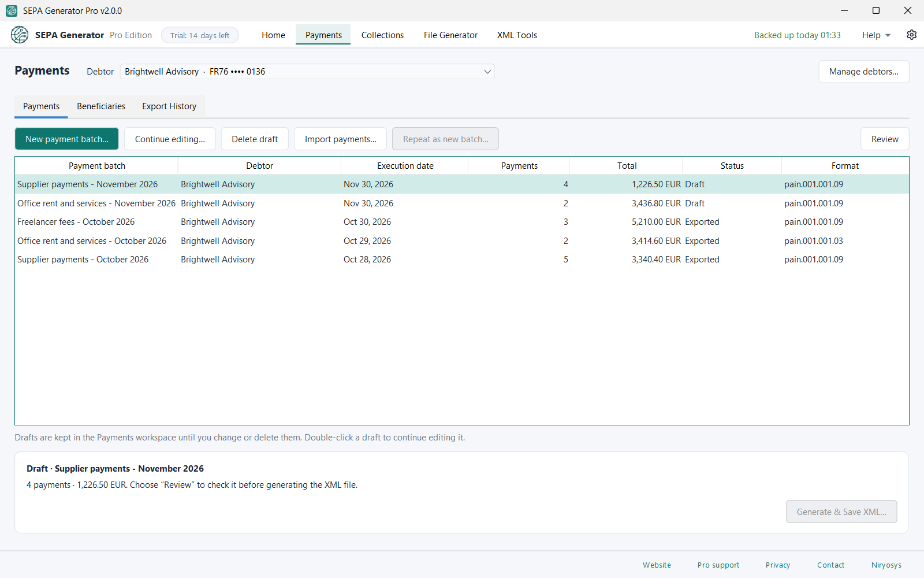The width and height of the screenshot is (924, 578).
Task: Open the Export History sub-tab
Action: click(x=169, y=106)
